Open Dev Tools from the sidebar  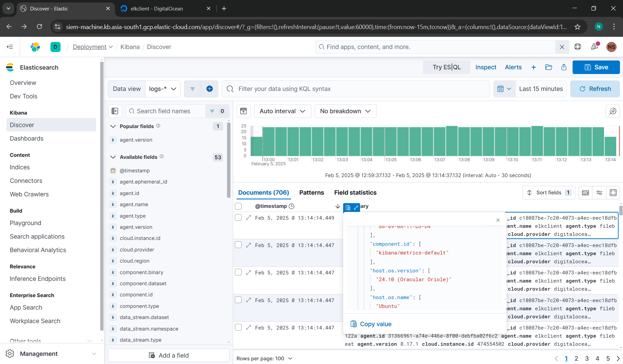[x=24, y=96]
